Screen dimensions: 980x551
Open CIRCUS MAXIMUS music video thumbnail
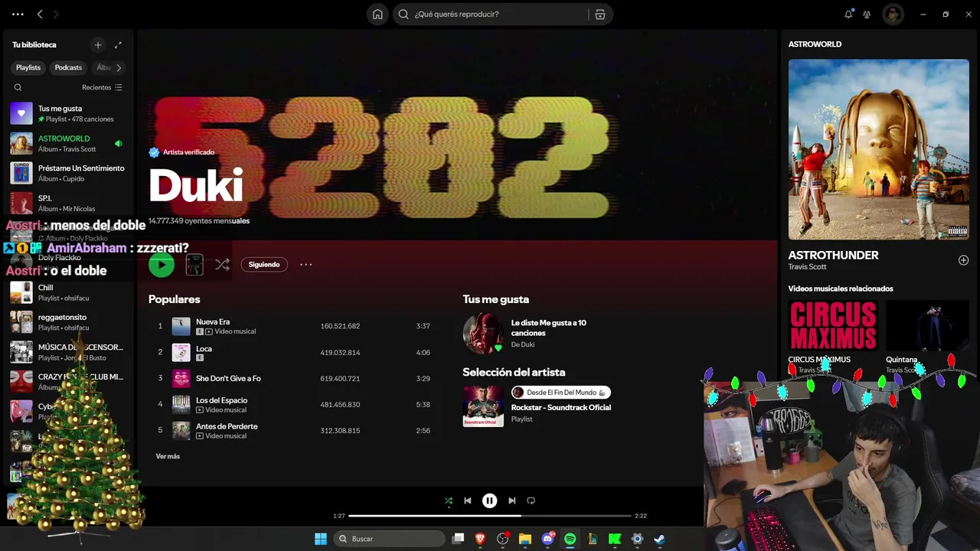pos(832,326)
